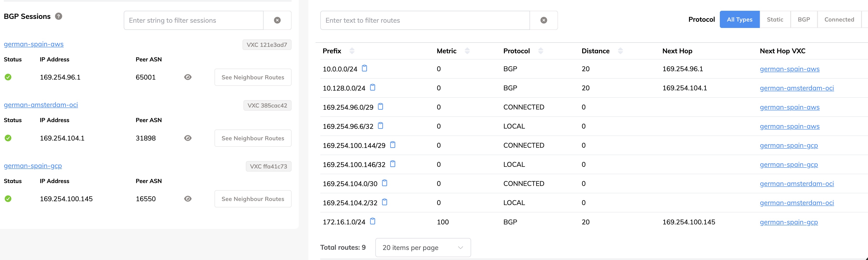Clear the sessions filter text
Image resolution: width=868 pixels, height=260 pixels.
pyautogui.click(x=277, y=20)
